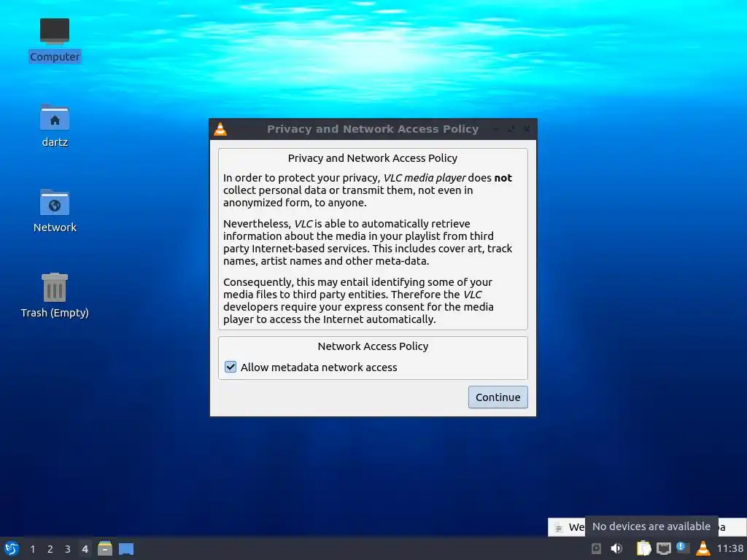Open the Computer desktop icon
The width and height of the screenshot is (747, 560).
click(55, 41)
